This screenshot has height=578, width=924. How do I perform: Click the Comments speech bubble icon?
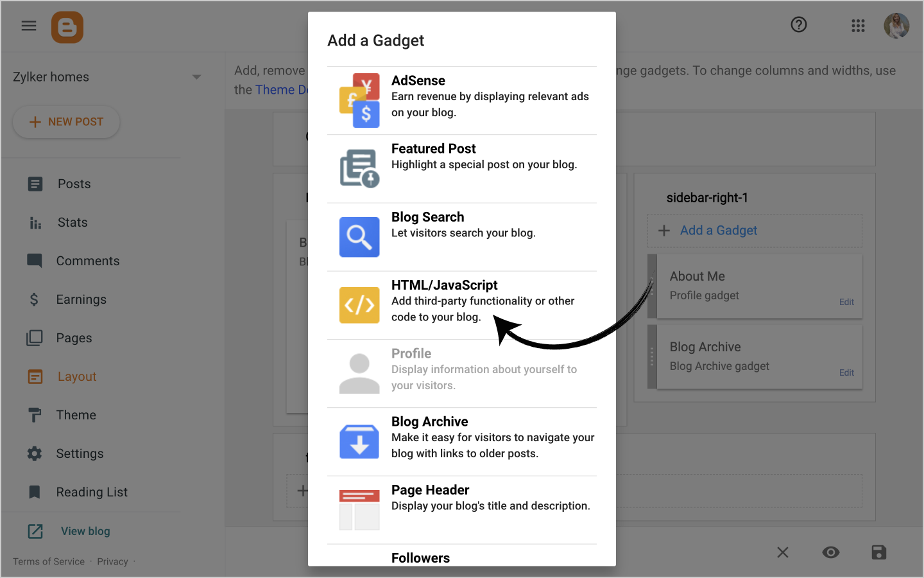click(35, 261)
